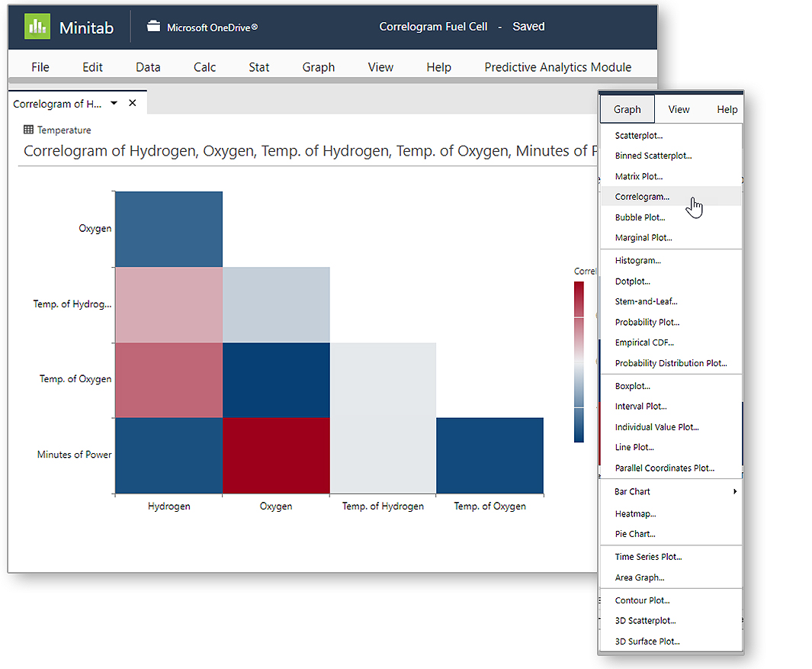Screen dimensions: 812x669
Task: Click the Microsoft OneDrive briefcase icon
Action: pos(153,26)
